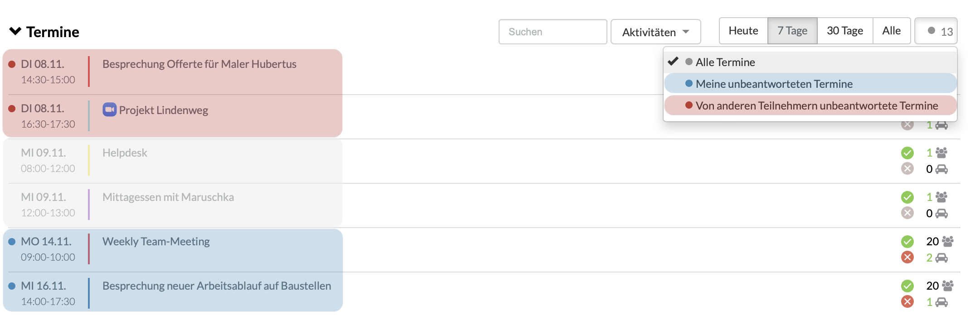Collapse the Termine section chevron
The image size is (980, 315).
click(x=15, y=31)
